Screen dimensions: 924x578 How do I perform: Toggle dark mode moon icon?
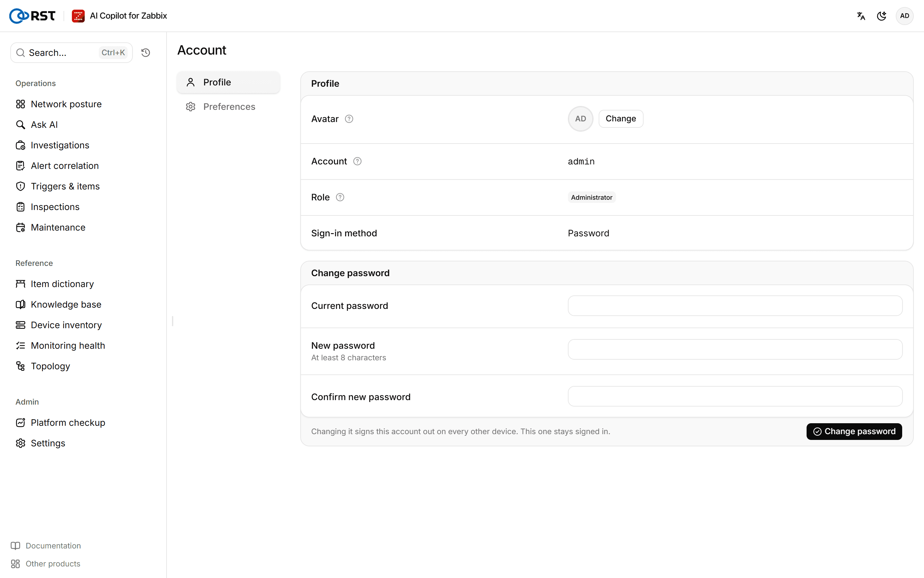tap(882, 16)
